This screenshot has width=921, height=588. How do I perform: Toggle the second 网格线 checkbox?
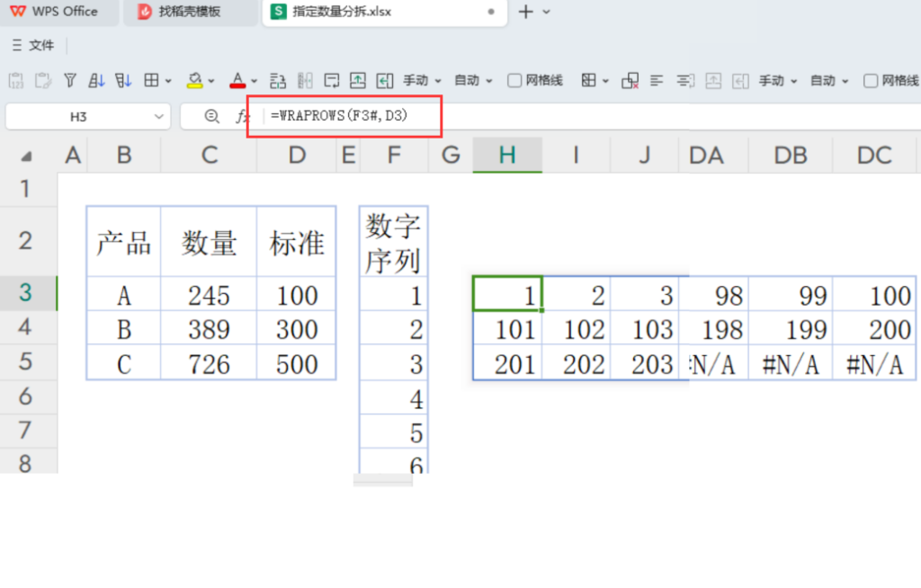871,81
